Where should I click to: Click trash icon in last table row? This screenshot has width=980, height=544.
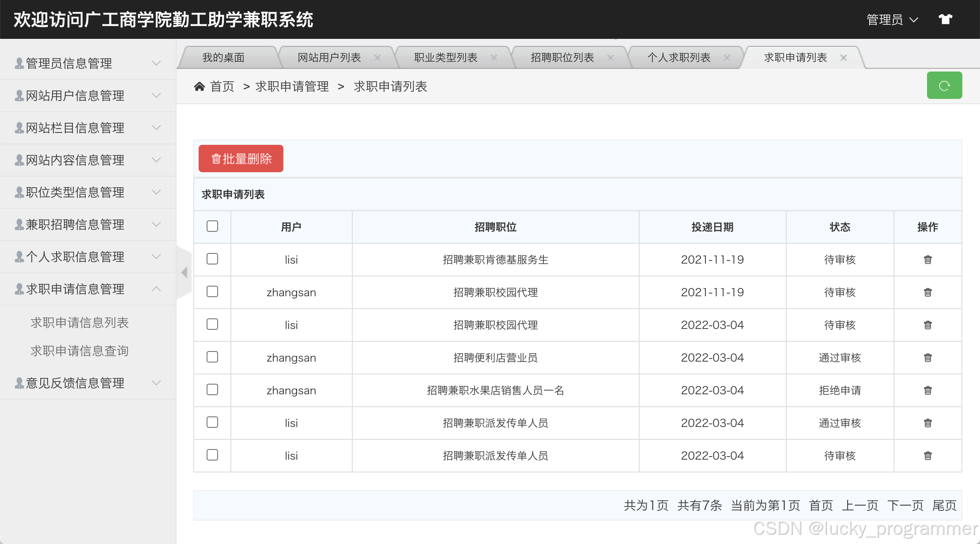(927, 456)
